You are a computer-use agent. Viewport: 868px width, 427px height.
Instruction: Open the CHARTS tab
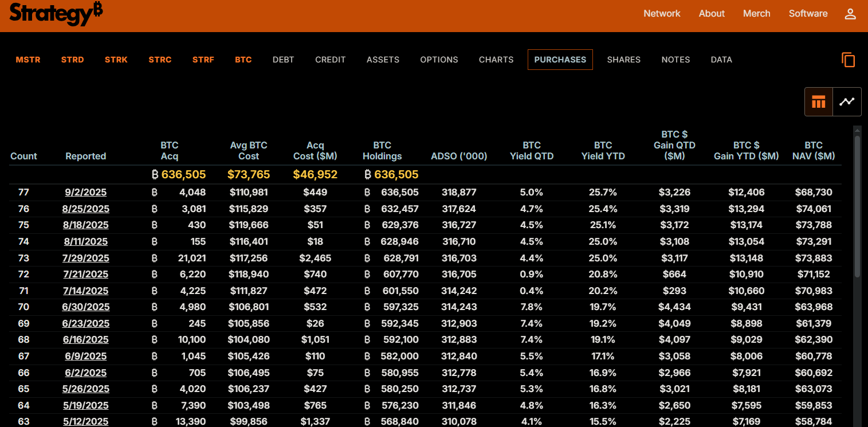point(496,60)
